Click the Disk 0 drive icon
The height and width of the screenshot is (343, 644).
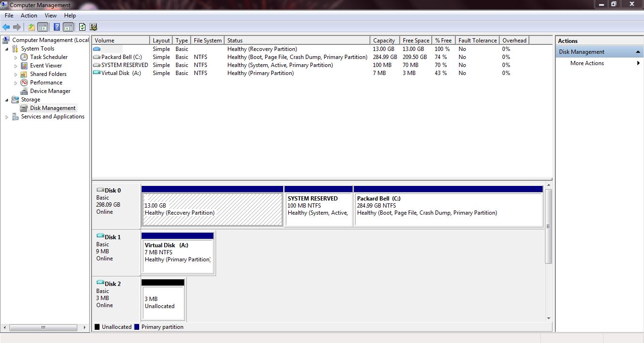100,190
